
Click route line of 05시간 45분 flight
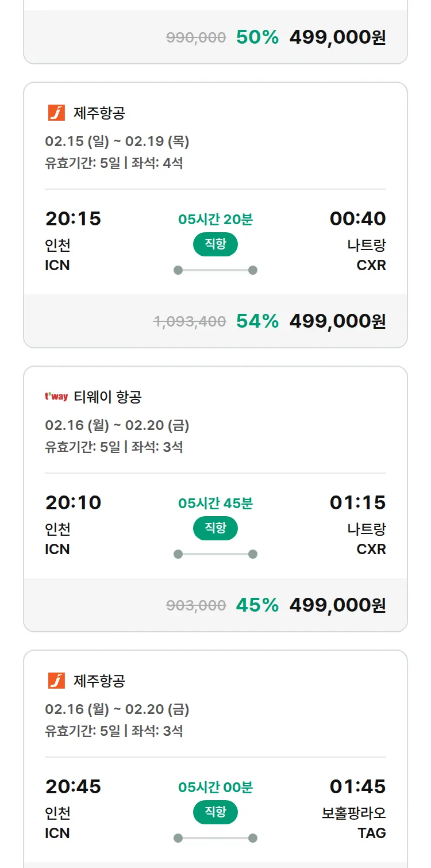[215, 554]
